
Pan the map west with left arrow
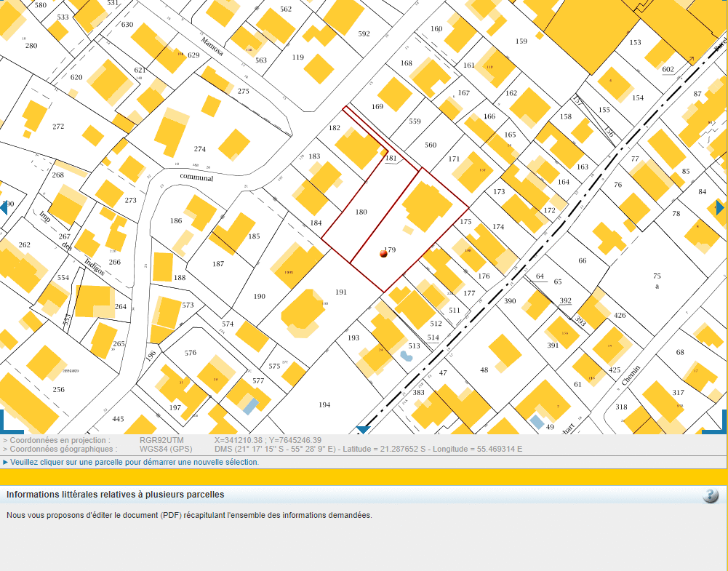point(4,208)
